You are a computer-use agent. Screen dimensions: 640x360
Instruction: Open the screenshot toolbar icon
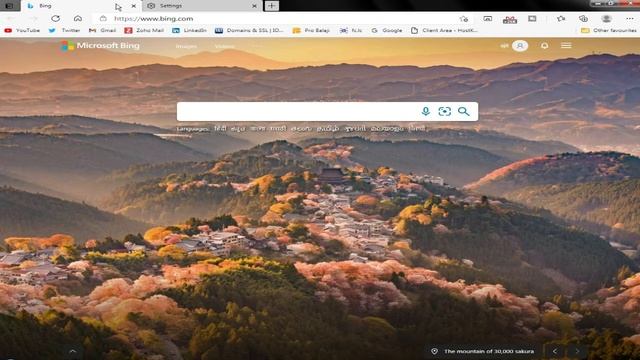click(x=532, y=19)
